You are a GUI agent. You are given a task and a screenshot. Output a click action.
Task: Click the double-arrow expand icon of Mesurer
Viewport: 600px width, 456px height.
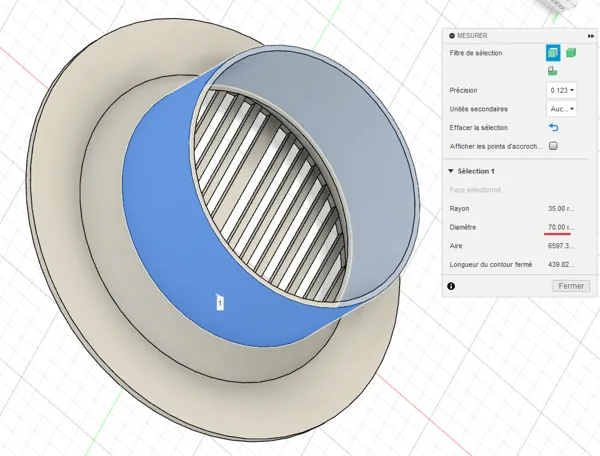pos(591,36)
